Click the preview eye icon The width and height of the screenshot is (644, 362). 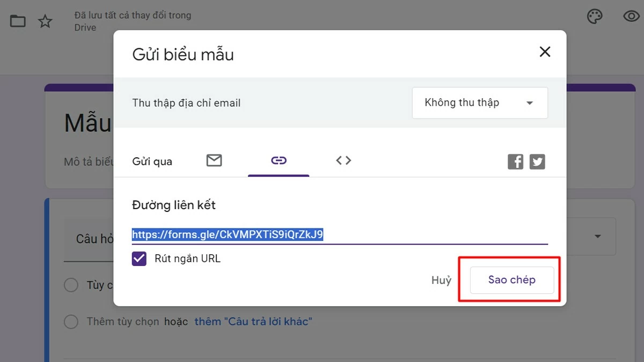click(x=630, y=17)
